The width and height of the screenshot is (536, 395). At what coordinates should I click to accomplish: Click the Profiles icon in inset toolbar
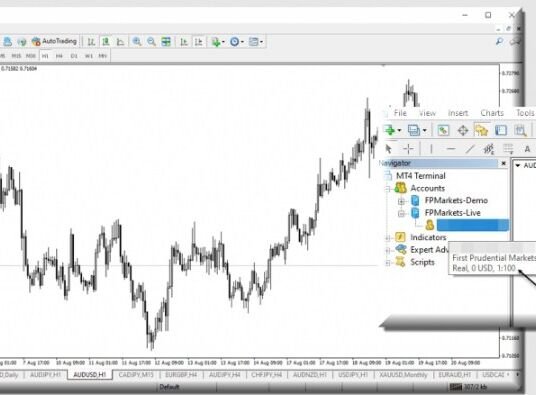(414, 130)
